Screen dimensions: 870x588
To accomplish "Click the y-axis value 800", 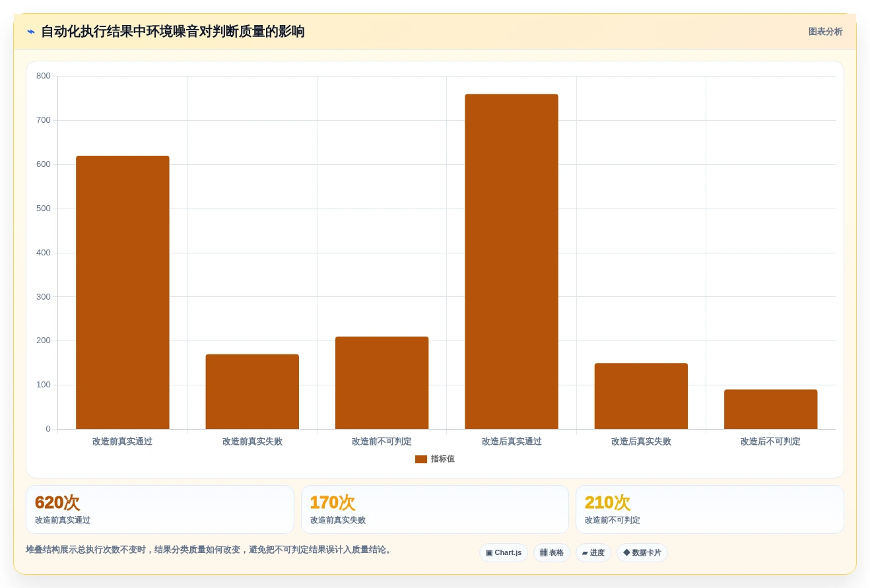I will pos(44,76).
